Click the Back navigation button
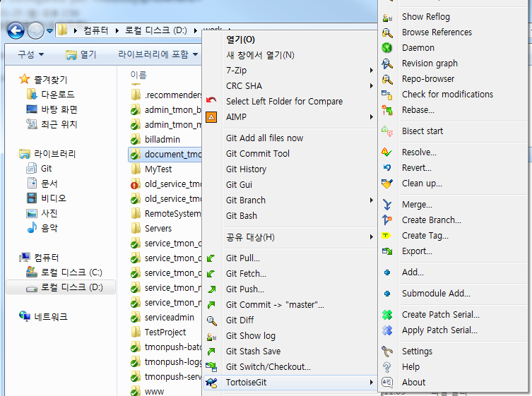The width and height of the screenshot is (532, 396). pyautogui.click(x=16, y=31)
